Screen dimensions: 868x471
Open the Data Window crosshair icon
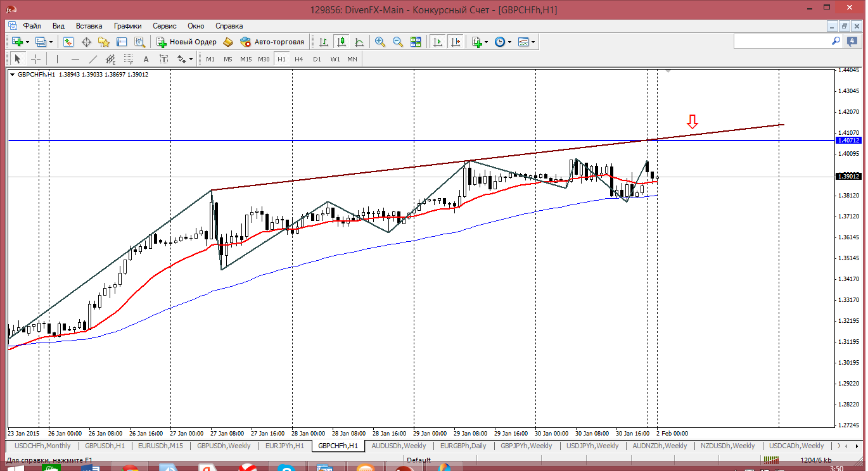coord(86,42)
